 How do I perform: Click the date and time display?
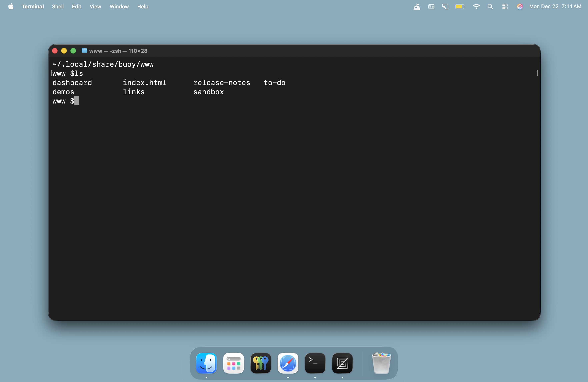pos(555,7)
